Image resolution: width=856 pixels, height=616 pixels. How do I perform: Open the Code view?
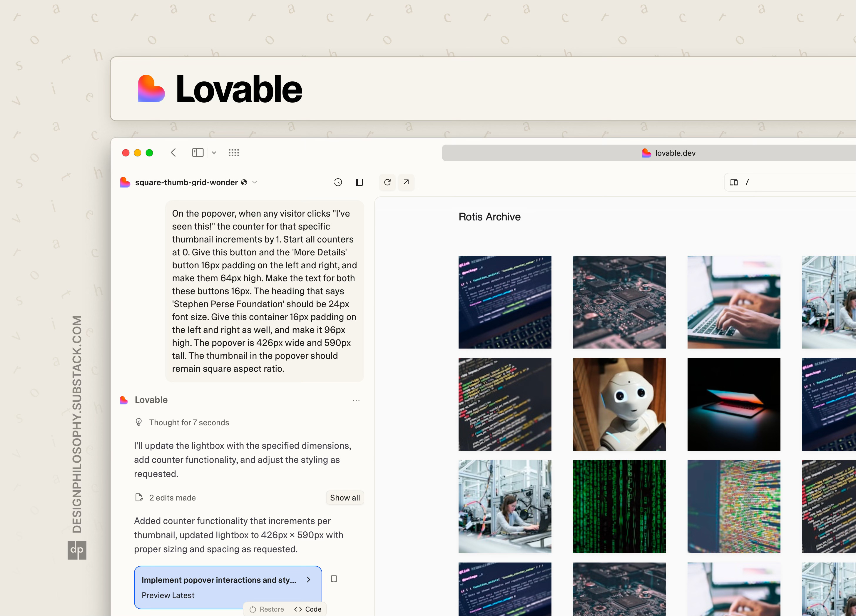point(308,609)
